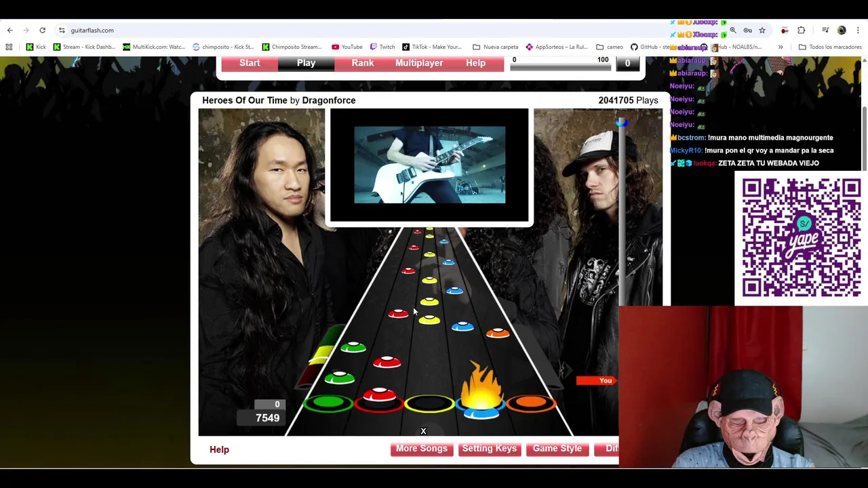Image resolution: width=868 pixels, height=488 pixels.
Task: Open the GitHub bookmark
Action: tap(650, 47)
